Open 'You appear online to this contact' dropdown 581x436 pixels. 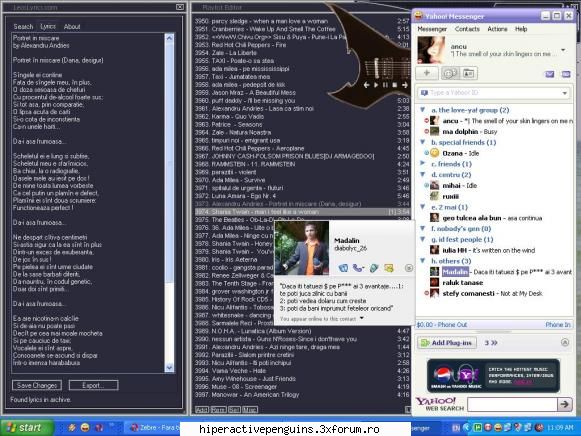[361, 318]
